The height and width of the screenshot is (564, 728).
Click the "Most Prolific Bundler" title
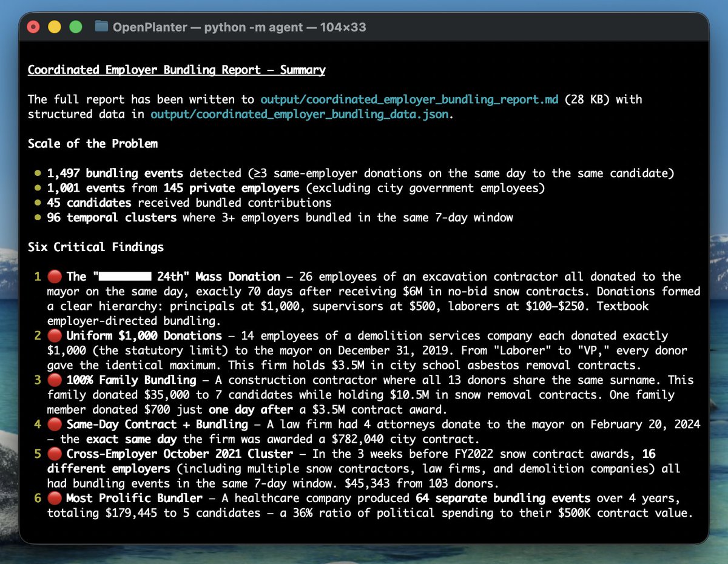(x=135, y=498)
